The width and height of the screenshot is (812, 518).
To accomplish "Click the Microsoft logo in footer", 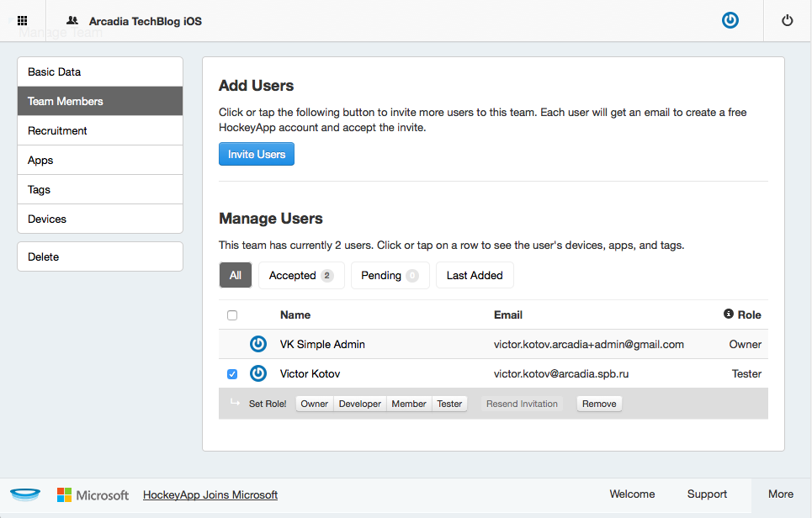I will tap(93, 494).
